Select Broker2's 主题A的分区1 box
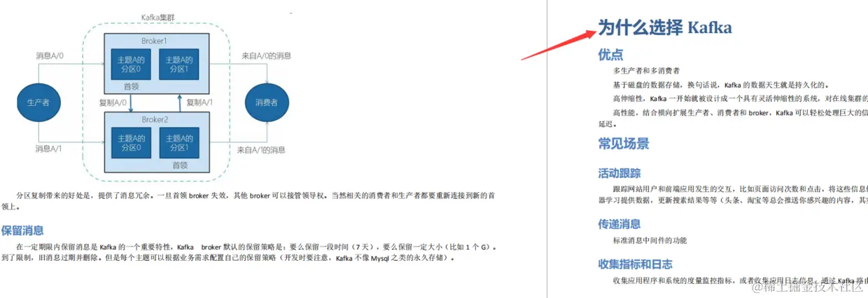 coord(178,143)
